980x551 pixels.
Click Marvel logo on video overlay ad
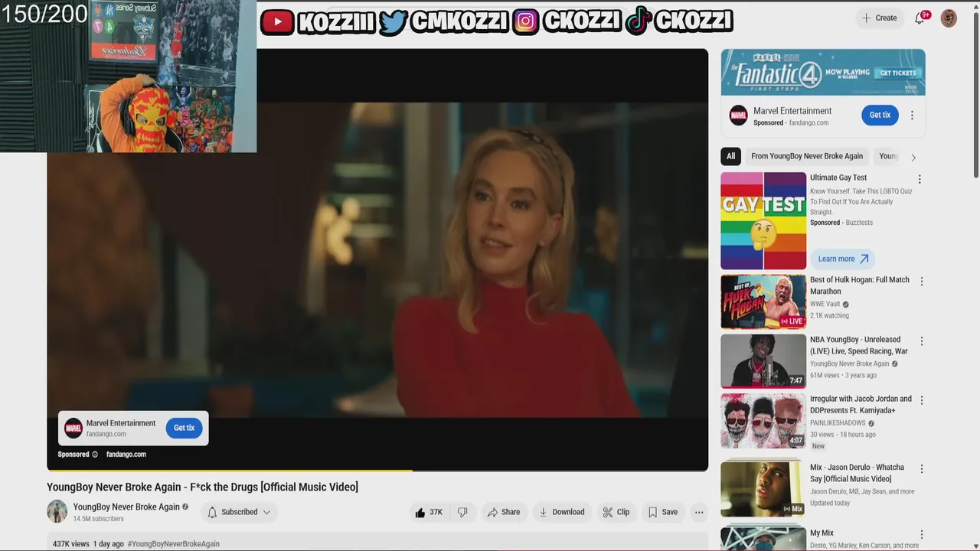73,429
